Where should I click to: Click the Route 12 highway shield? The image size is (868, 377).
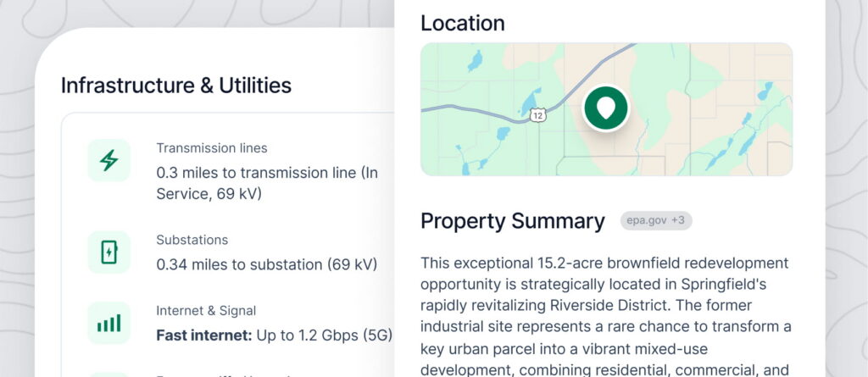click(x=537, y=114)
